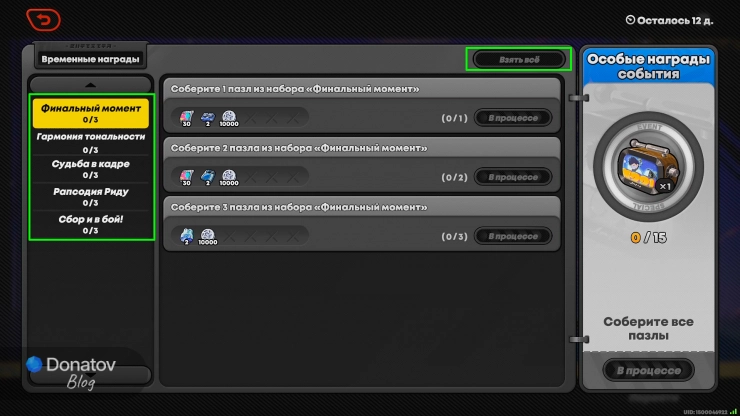Expand the list using the up arrow
Image resolution: width=740 pixels, height=416 pixels.
(91, 85)
